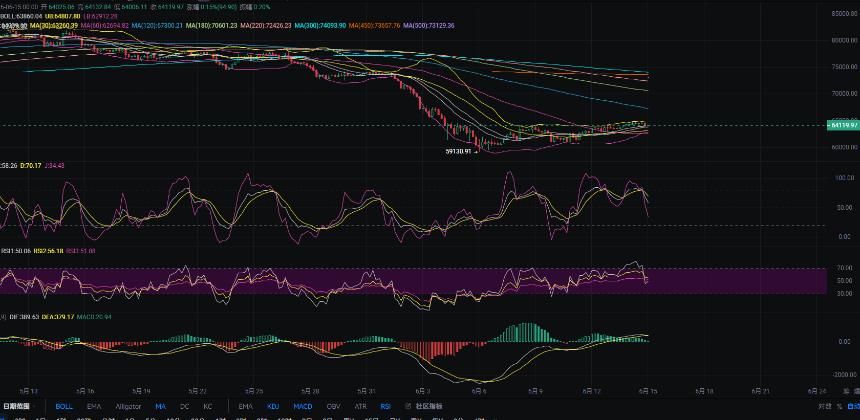Click the 59130.91 low price marker
Screen dimensions: 860x420
[x=459, y=151]
